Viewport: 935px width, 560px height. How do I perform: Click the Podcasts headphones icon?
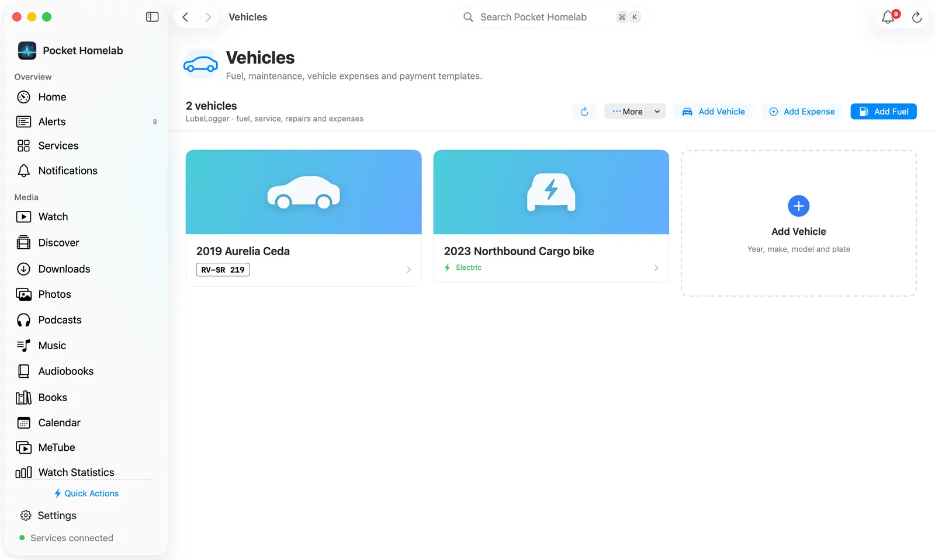click(x=23, y=320)
